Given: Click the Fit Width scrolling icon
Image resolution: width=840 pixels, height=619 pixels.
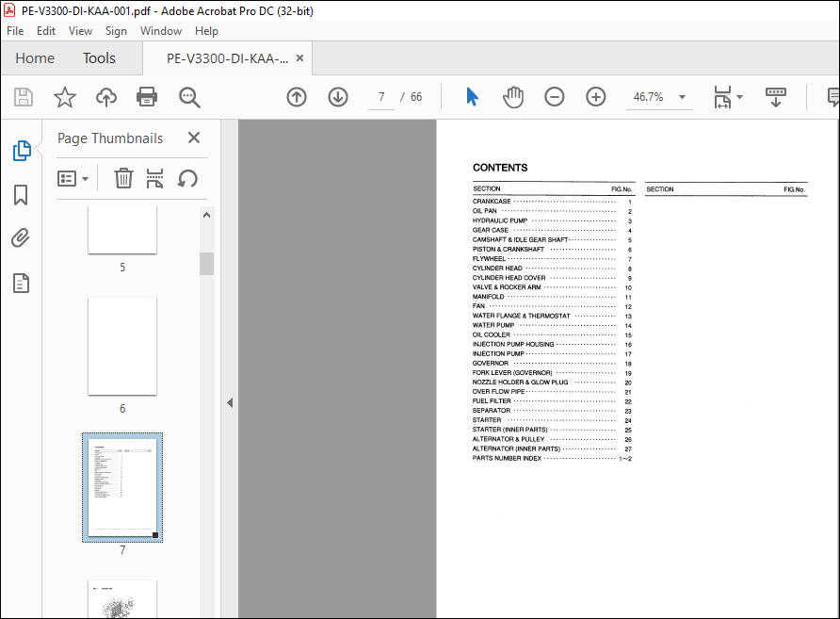Looking at the screenshot, I should tap(722, 97).
